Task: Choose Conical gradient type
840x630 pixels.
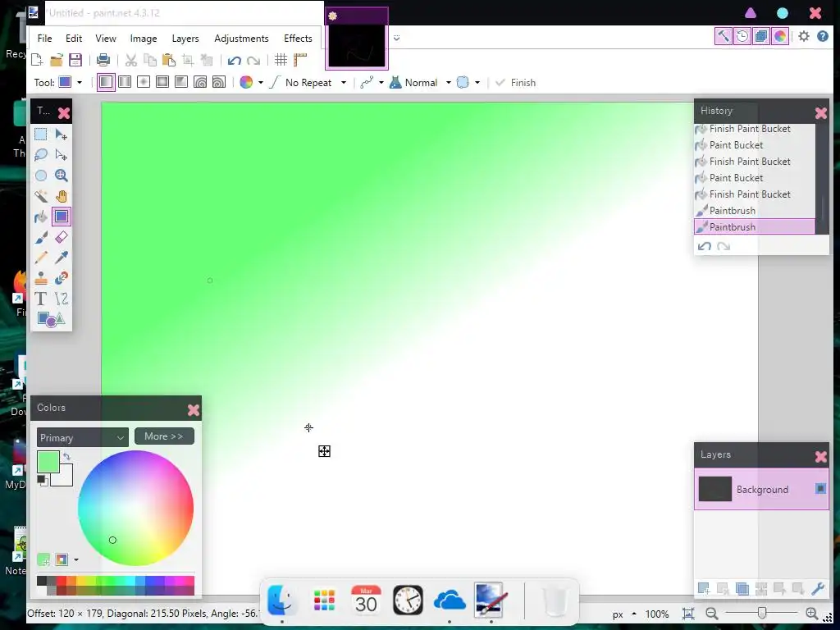Action: coord(181,82)
